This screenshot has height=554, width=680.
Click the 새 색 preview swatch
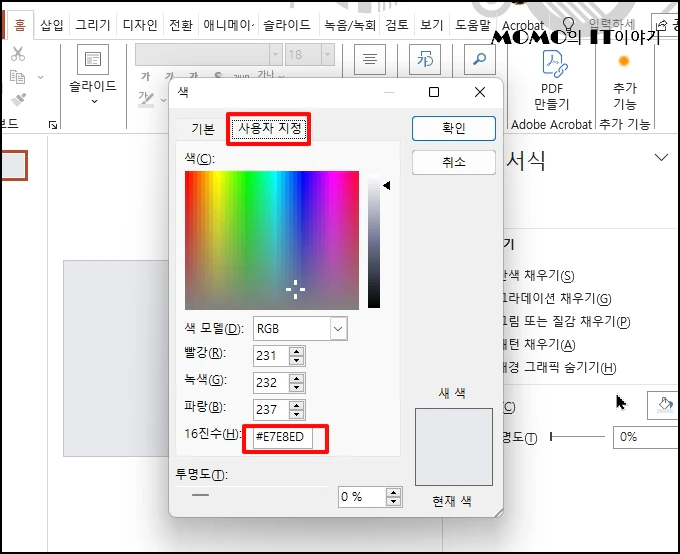pos(454,447)
